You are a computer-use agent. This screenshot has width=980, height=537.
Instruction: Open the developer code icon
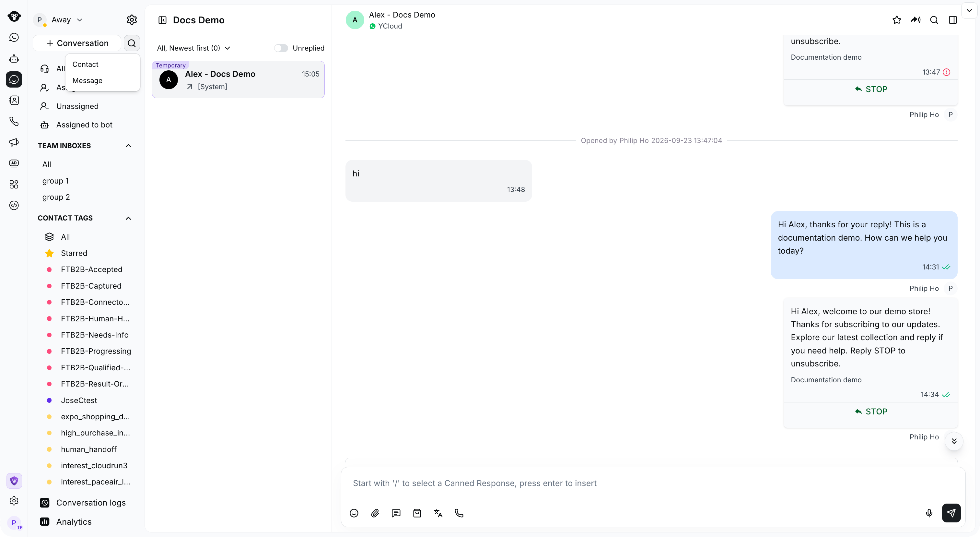(x=14, y=206)
